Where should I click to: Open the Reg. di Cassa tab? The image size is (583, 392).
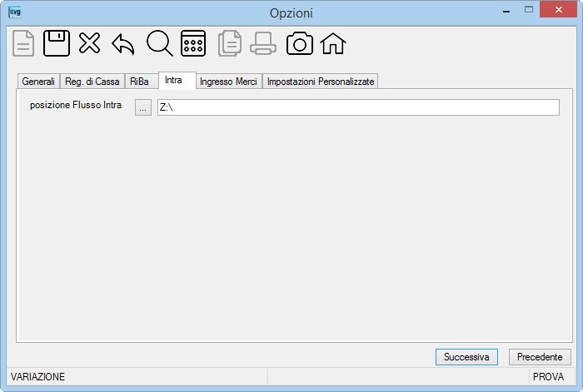[92, 82]
